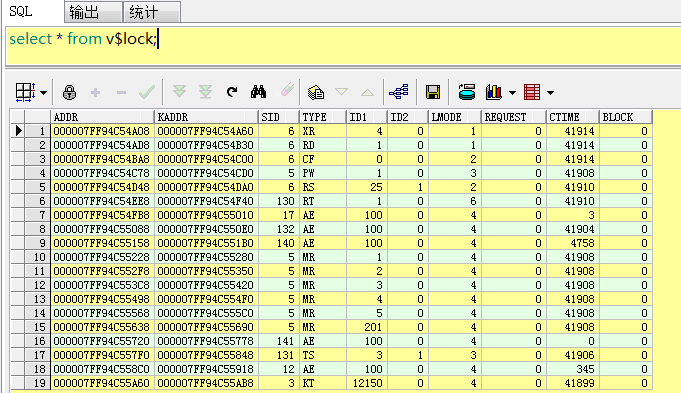
Task: Click CTIME value 41899 in row 19
Action: tap(572, 383)
